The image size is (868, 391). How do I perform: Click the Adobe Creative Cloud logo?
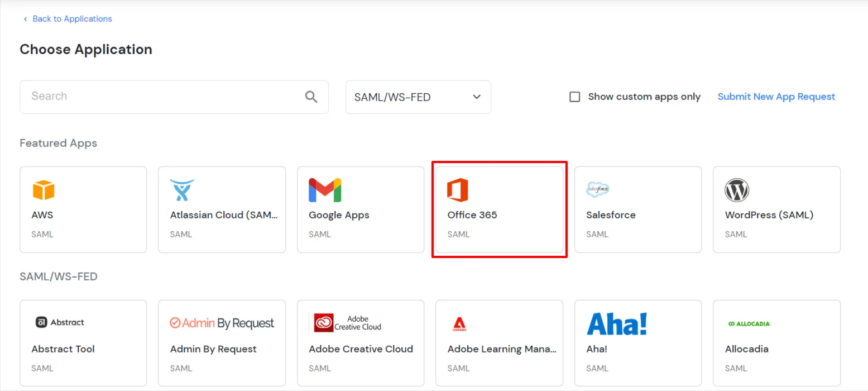[346, 323]
